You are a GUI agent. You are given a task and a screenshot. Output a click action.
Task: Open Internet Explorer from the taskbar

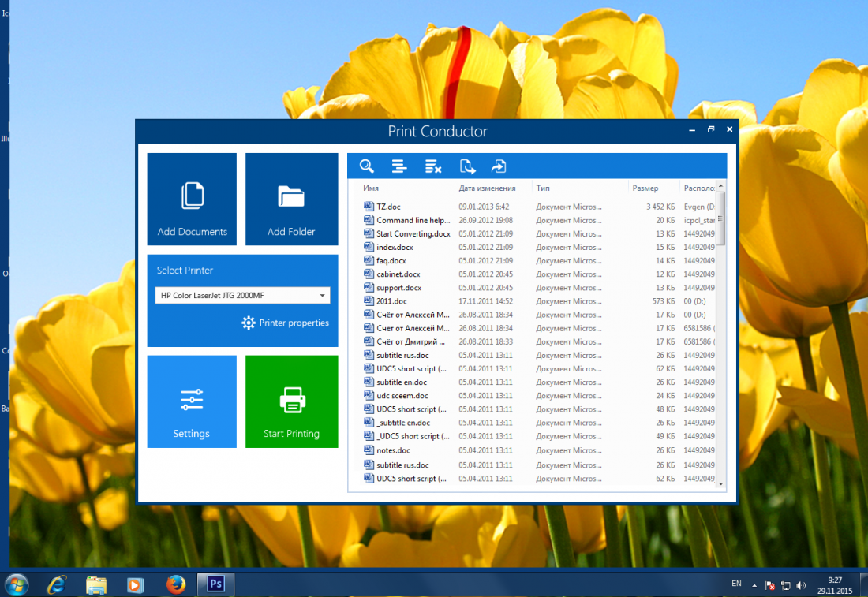57,585
